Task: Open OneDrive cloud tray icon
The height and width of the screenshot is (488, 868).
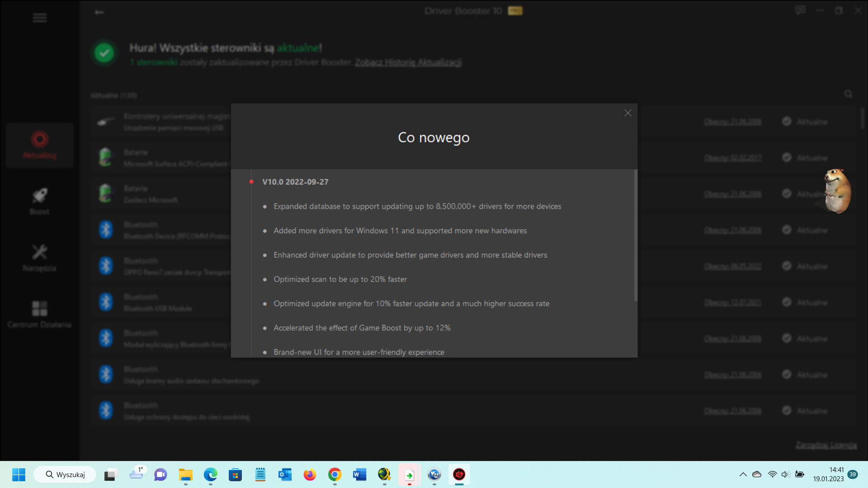Action: 757,474
